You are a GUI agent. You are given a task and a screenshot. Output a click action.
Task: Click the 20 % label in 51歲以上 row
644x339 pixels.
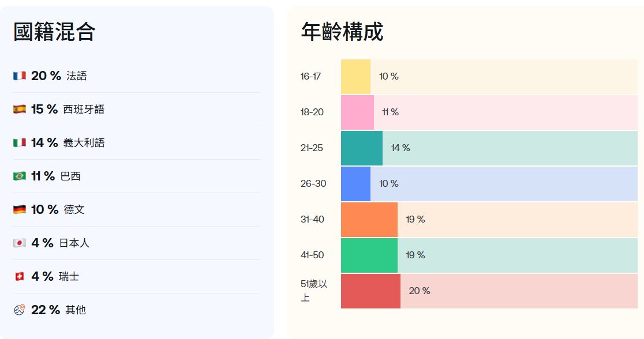pyautogui.click(x=420, y=291)
